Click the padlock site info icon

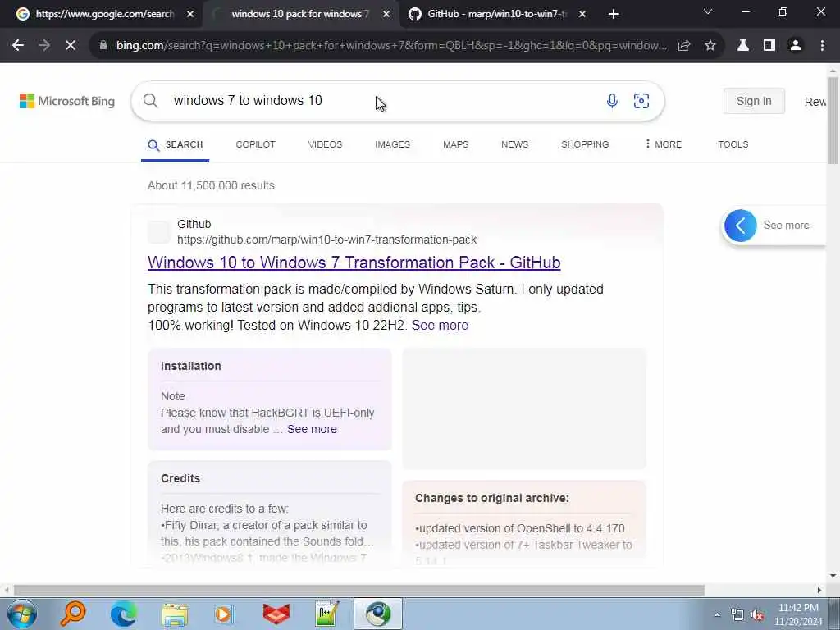(103, 46)
